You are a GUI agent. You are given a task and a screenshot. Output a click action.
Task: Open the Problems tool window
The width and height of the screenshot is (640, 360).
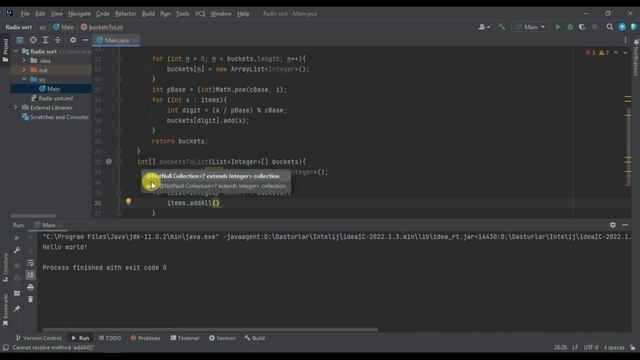[x=145, y=338]
